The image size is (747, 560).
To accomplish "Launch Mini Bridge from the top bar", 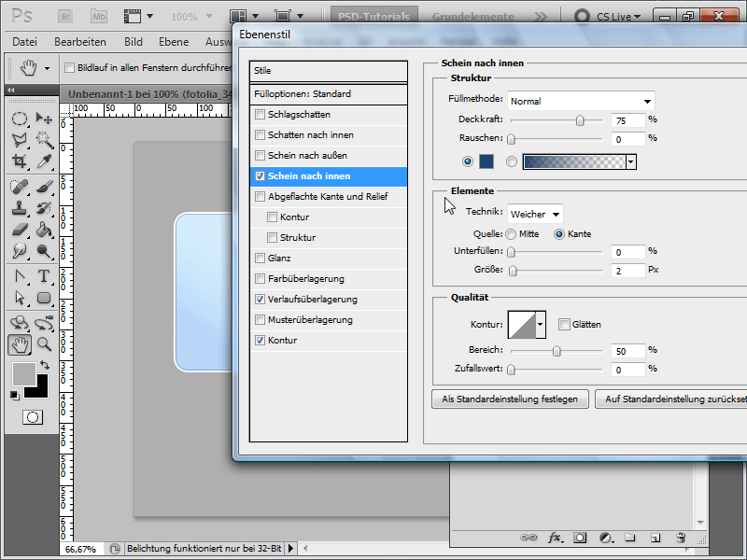I will [x=99, y=17].
